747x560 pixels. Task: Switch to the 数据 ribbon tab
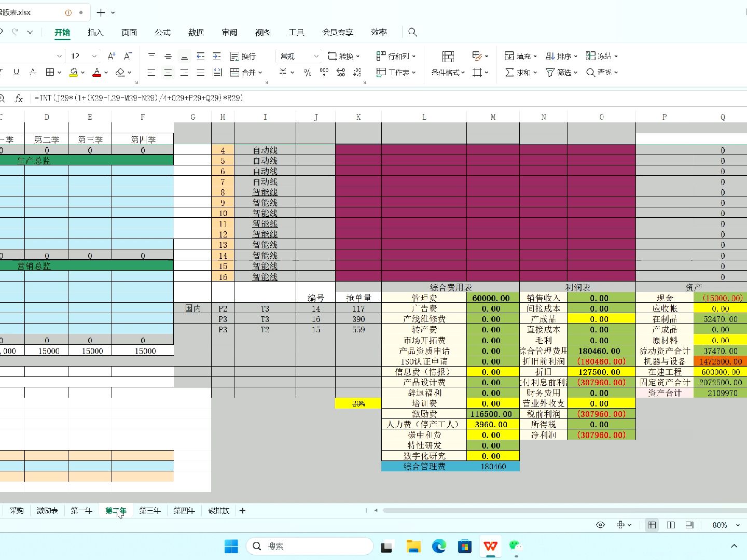click(x=196, y=32)
